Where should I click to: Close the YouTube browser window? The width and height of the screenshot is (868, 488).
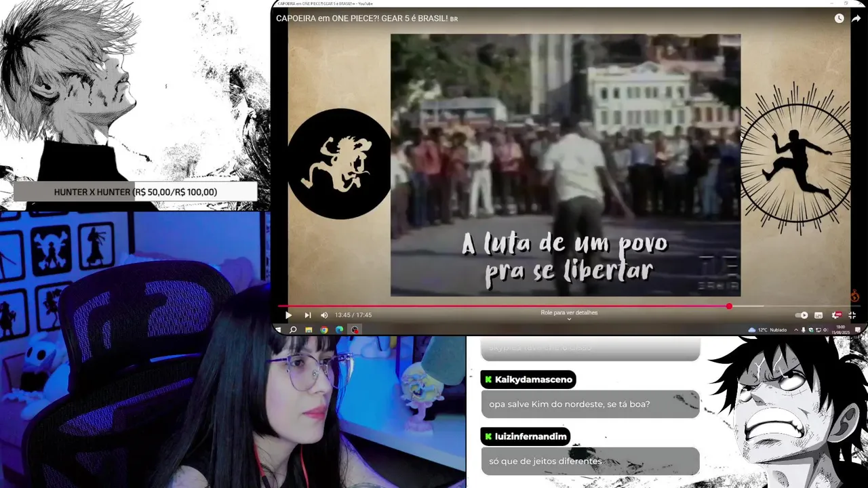[860, 4]
